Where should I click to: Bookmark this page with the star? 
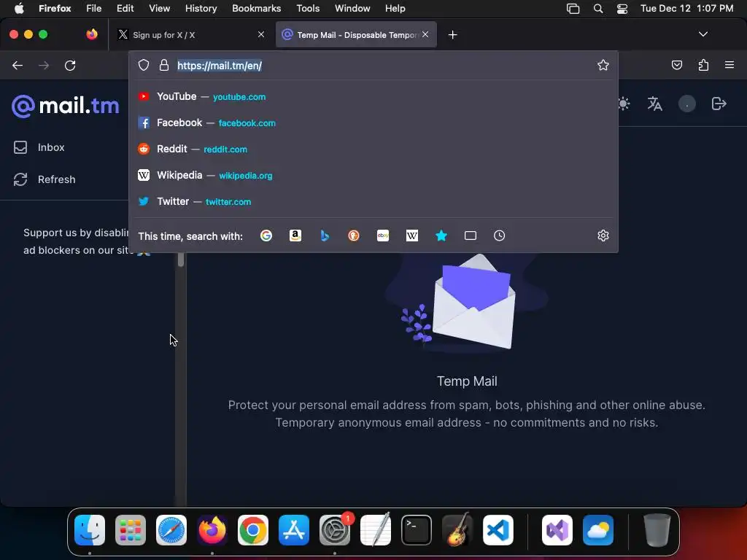pos(603,65)
